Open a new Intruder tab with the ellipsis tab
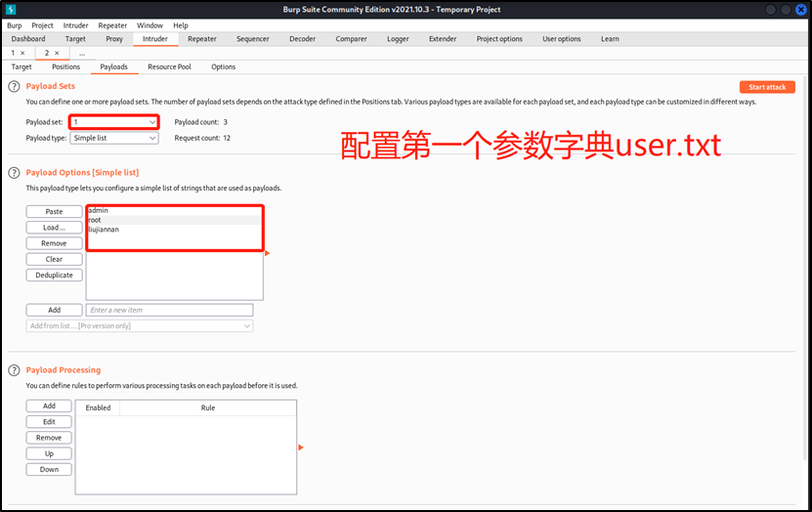Image resolution: width=812 pixels, height=512 pixels. [x=82, y=54]
